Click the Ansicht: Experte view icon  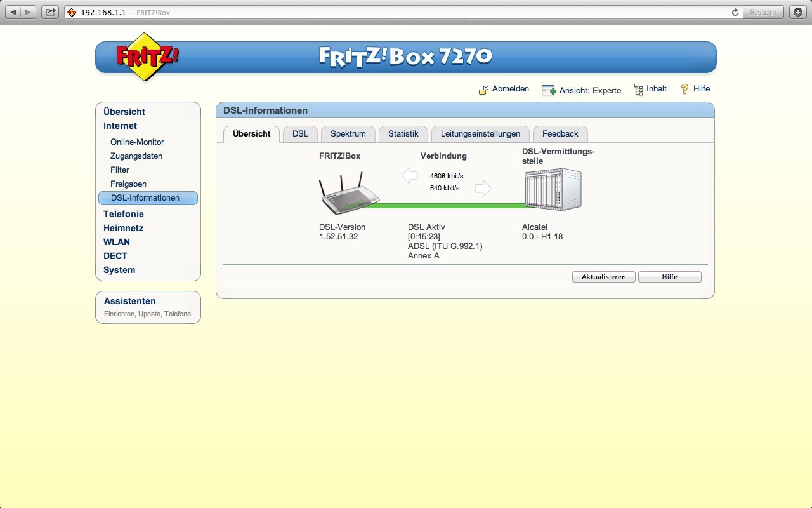coord(548,90)
